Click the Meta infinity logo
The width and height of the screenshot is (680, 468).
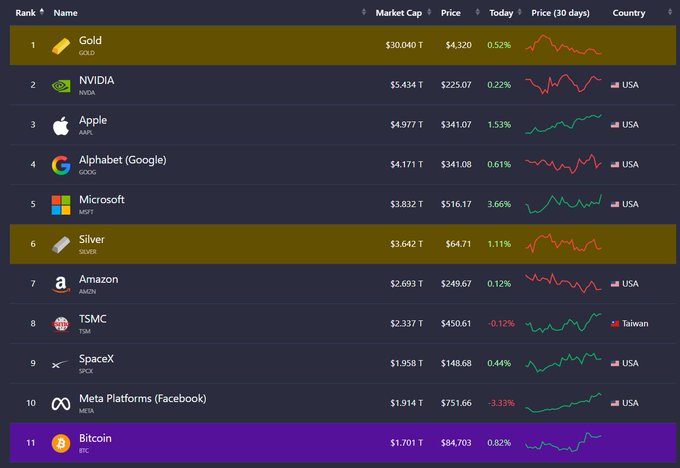point(61,404)
